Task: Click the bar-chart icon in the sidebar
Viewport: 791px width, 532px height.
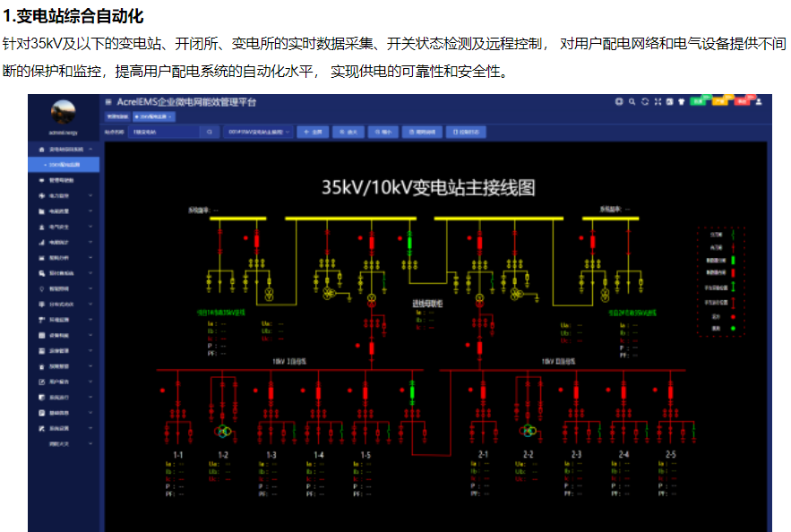Action: coord(42,243)
